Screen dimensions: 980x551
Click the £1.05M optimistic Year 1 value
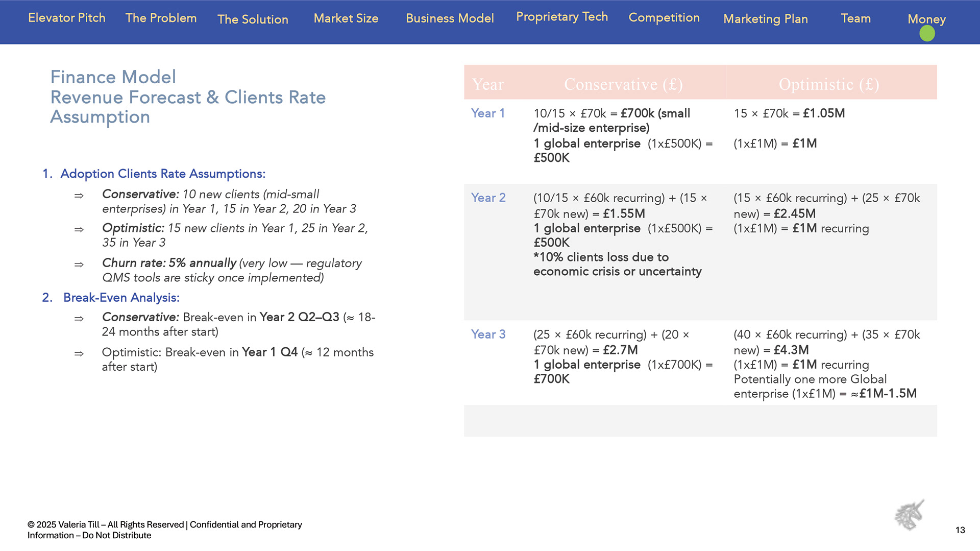(824, 113)
